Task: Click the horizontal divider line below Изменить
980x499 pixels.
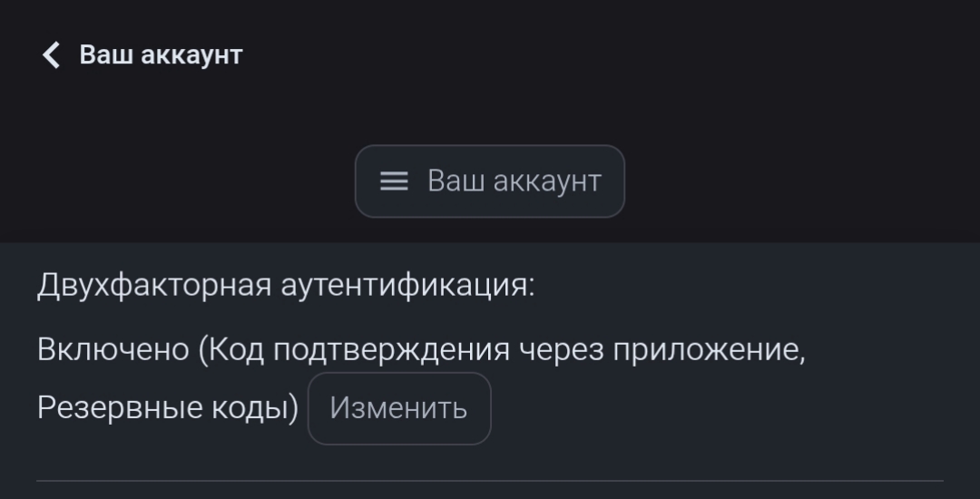Action: point(489,481)
